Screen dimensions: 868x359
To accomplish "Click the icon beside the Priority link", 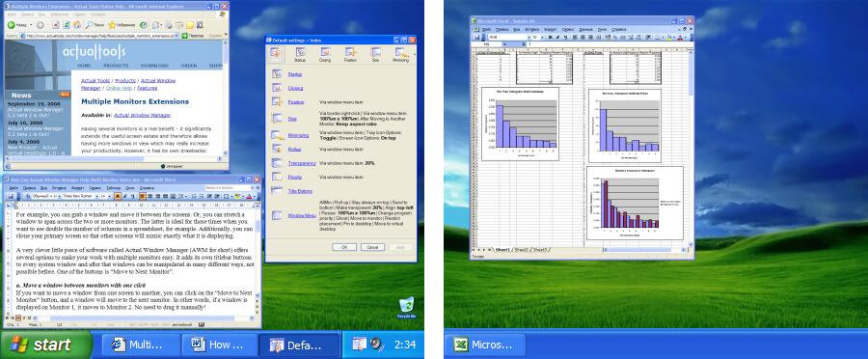I will 277,177.
